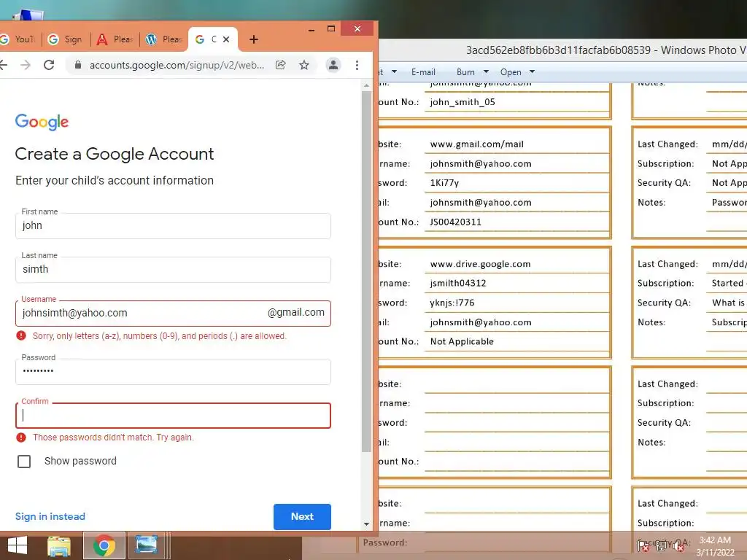Viewport: 747px width, 560px height.
Task: Open File Explorer from taskbar
Action: click(59, 545)
